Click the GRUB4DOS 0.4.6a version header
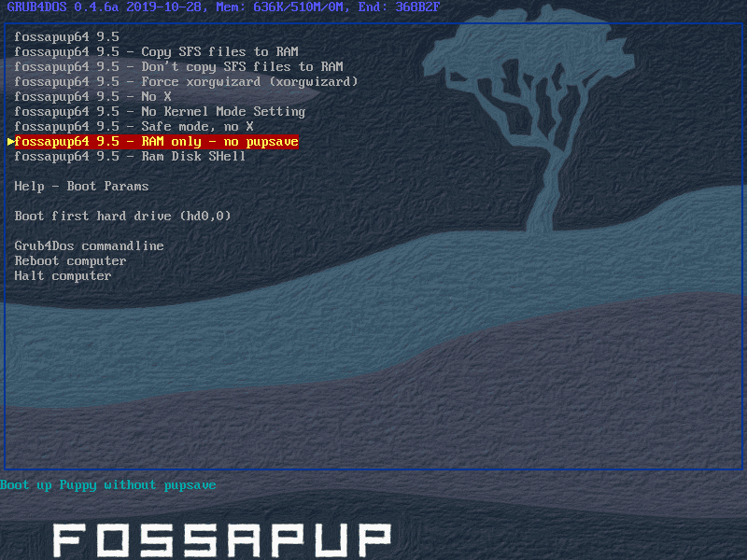 tap(223, 7)
